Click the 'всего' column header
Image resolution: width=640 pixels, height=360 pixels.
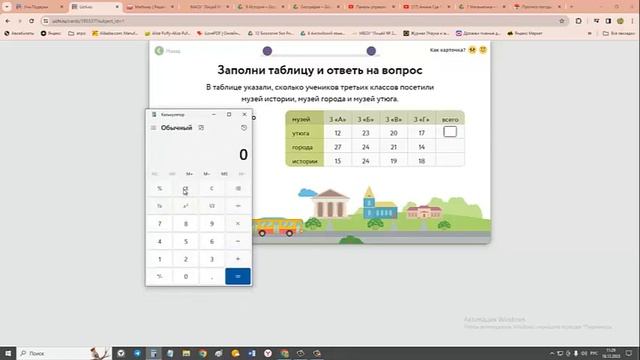(450, 119)
